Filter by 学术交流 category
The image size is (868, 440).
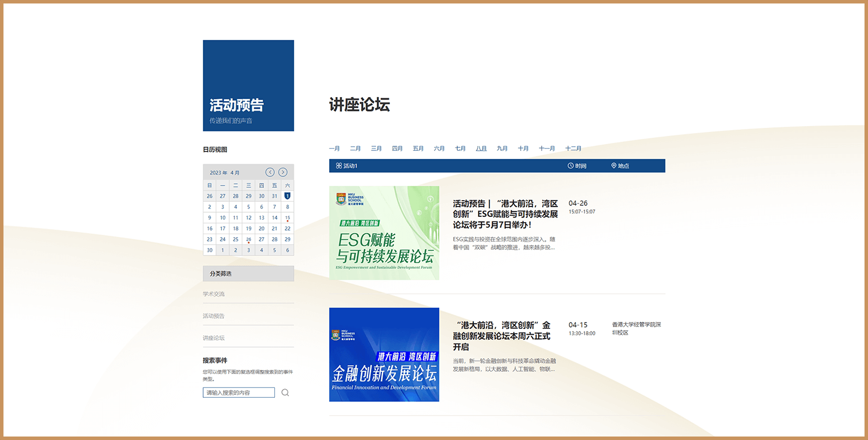click(214, 294)
